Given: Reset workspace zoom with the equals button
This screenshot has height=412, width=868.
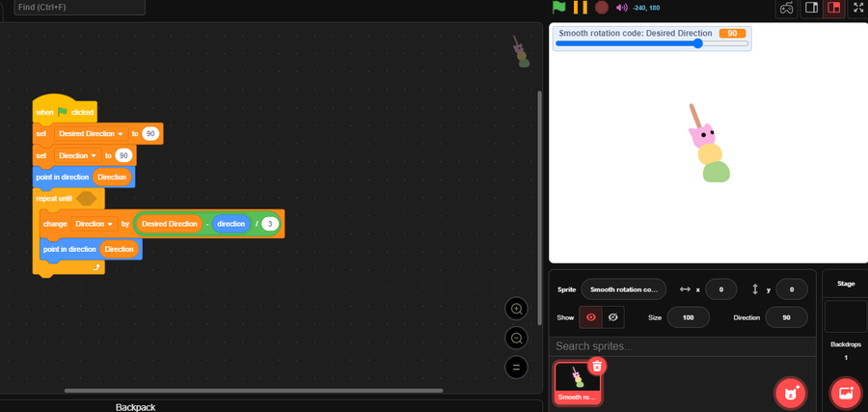Looking at the screenshot, I should click(517, 368).
